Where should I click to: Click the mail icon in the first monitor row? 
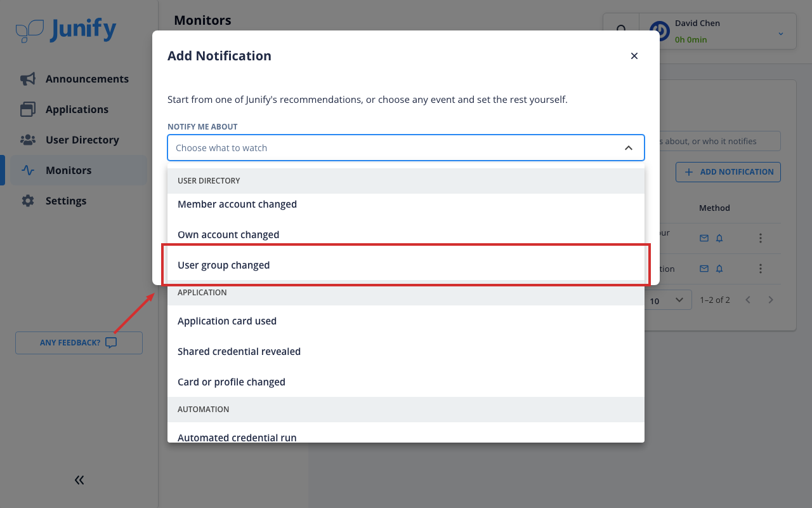point(704,238)
